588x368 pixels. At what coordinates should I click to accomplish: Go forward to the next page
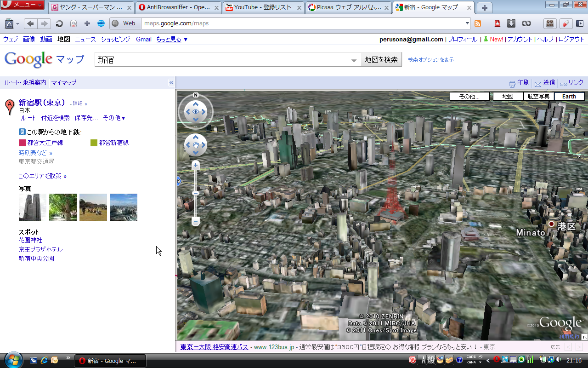[x=44, y=23]
